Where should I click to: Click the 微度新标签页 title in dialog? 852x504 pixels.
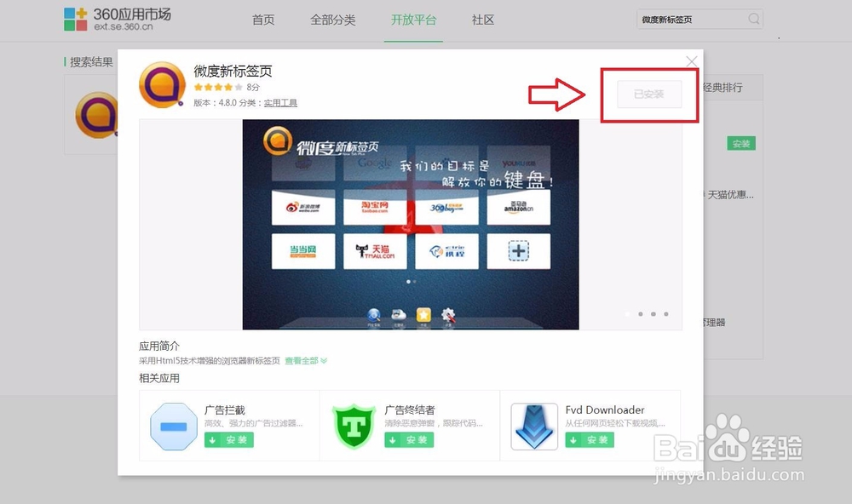pyautogui.click(x=233, y=72)
